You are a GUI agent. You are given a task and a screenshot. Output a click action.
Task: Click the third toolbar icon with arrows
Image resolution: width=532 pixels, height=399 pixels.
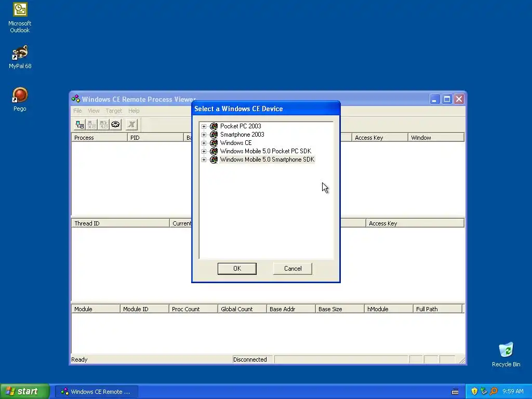pos(103,125)
